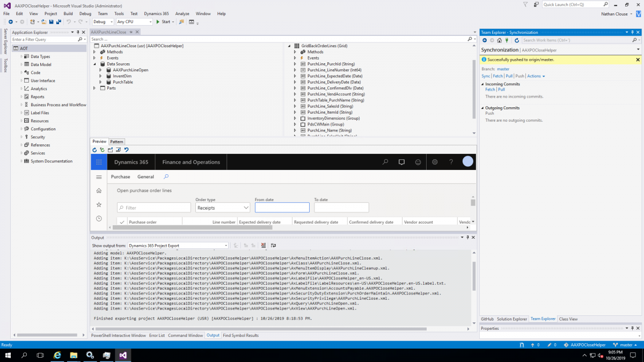Open File Explorer from the Windows taskbar
Screen dimensions: 644x362
(74, 355)
